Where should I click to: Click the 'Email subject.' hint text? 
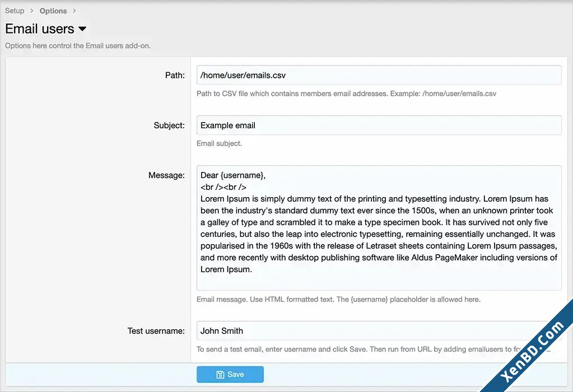(x=219, y=143)
